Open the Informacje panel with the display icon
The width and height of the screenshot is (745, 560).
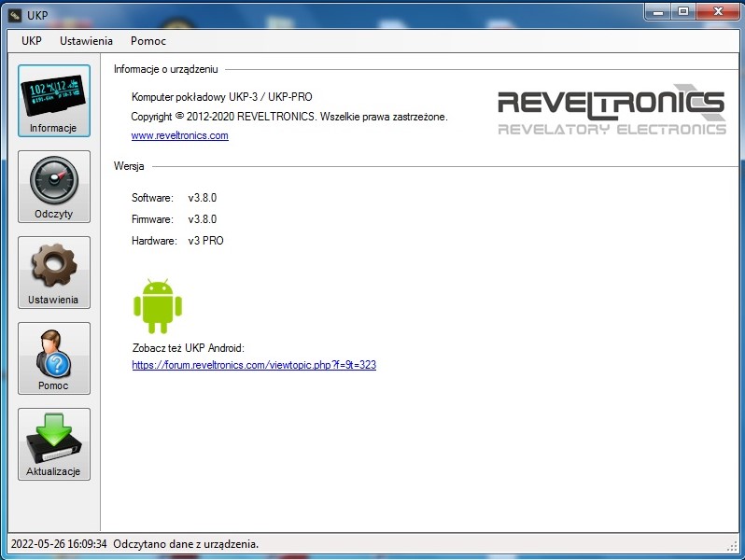click(54, 101)
